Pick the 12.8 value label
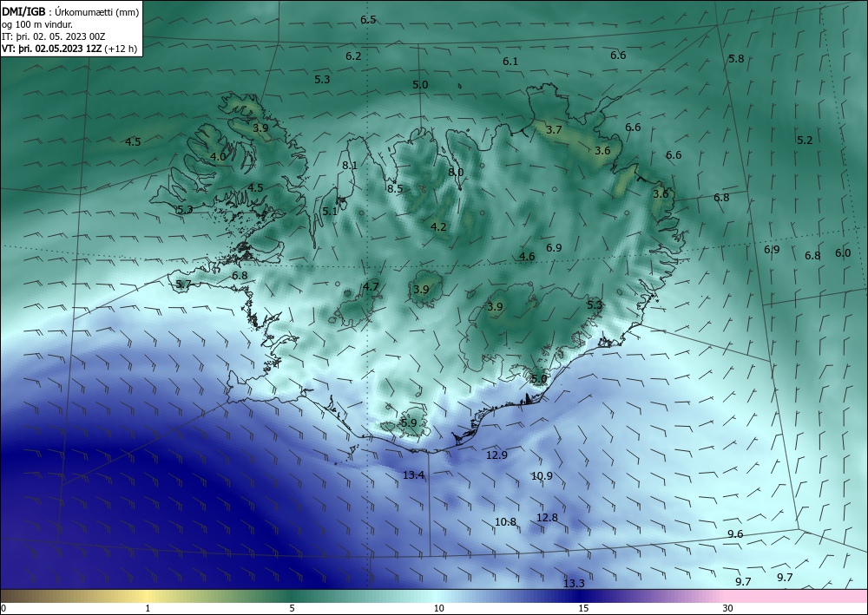Screen dimensions: 868x615 tap(547, 518)
